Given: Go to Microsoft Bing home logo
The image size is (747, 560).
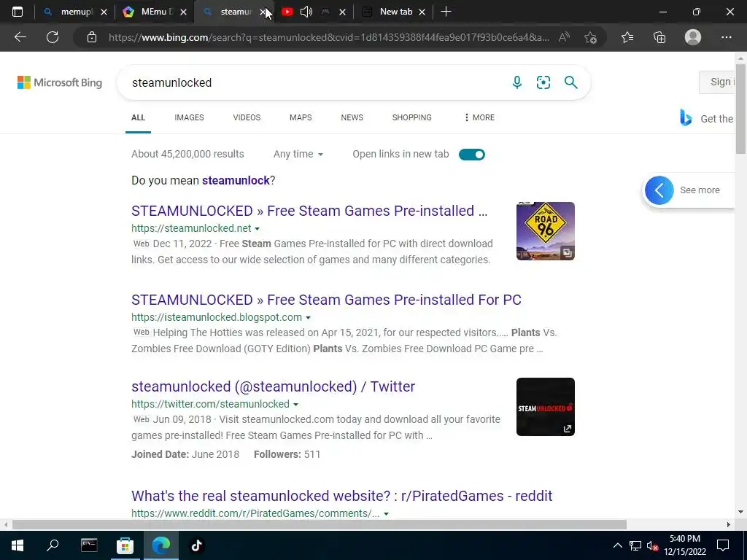Looking at the screenshot, I should 60,82.
